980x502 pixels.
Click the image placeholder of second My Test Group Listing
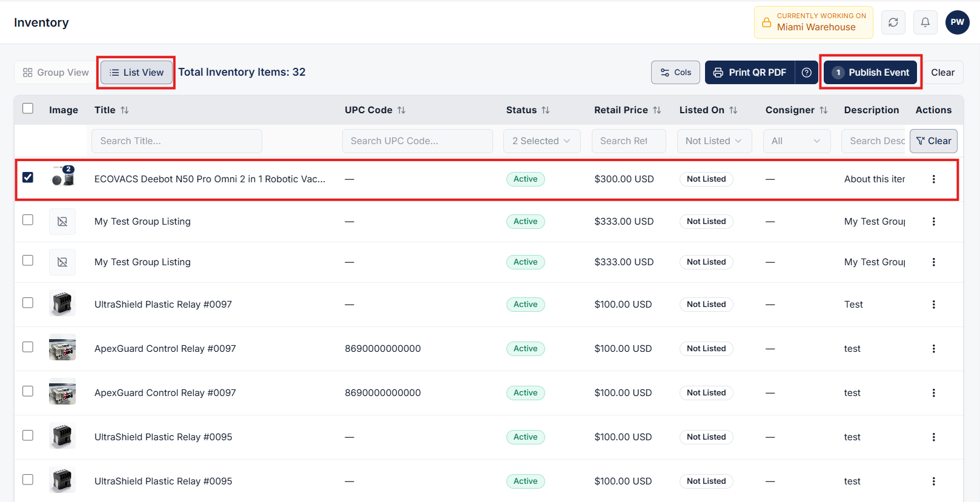(62, 262)
